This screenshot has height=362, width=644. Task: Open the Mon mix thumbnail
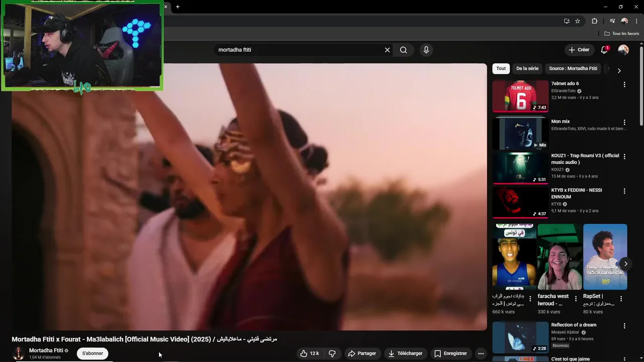coord(520,133)
